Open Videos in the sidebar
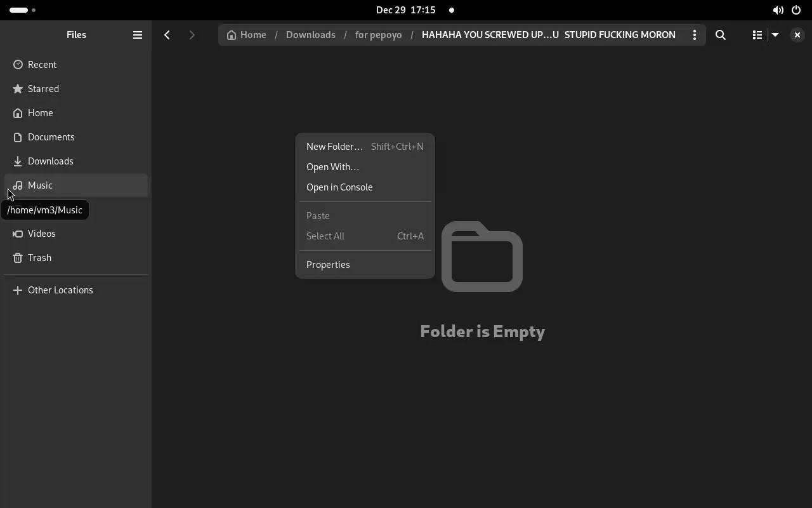Image resolution: width=812 pixels, height=508 pixels. pos(76,234)
